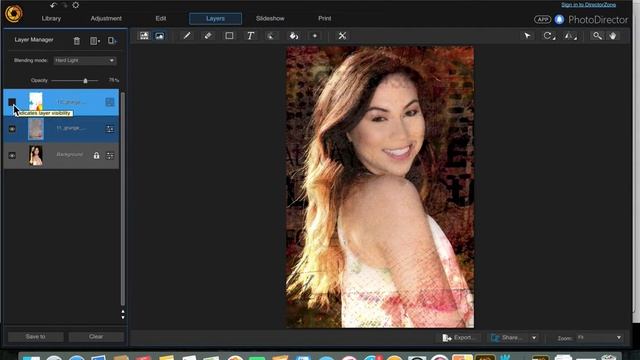640x360 pixels.
Task: Open preferences gear icon
Action: [76, 5]
